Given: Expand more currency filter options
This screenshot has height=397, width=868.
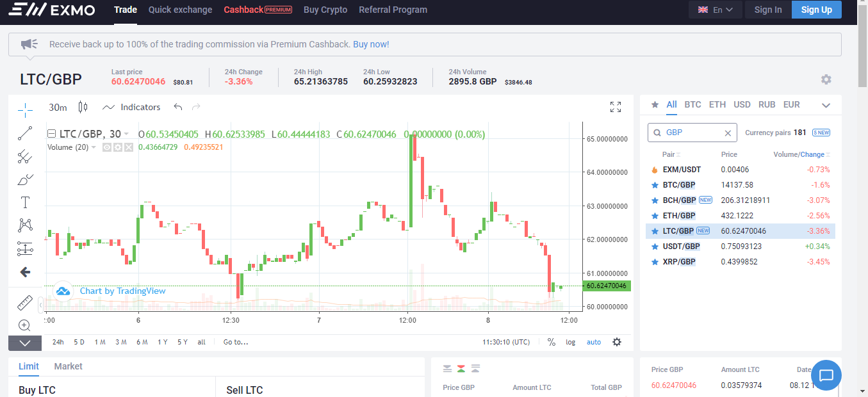Looking at the screenshot, I should pyautogui.click(x=826, y=105).
